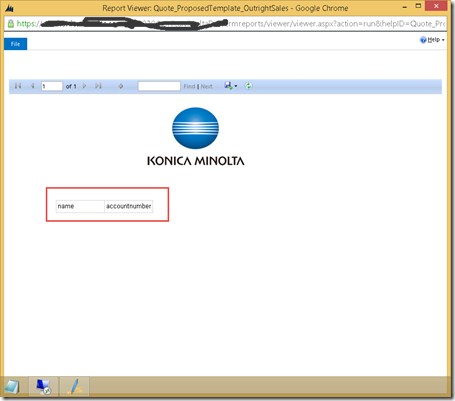This screenshot has height=401, width=455.
Task: Click the browser address bar URL
Action: click(x=230, y=24)
